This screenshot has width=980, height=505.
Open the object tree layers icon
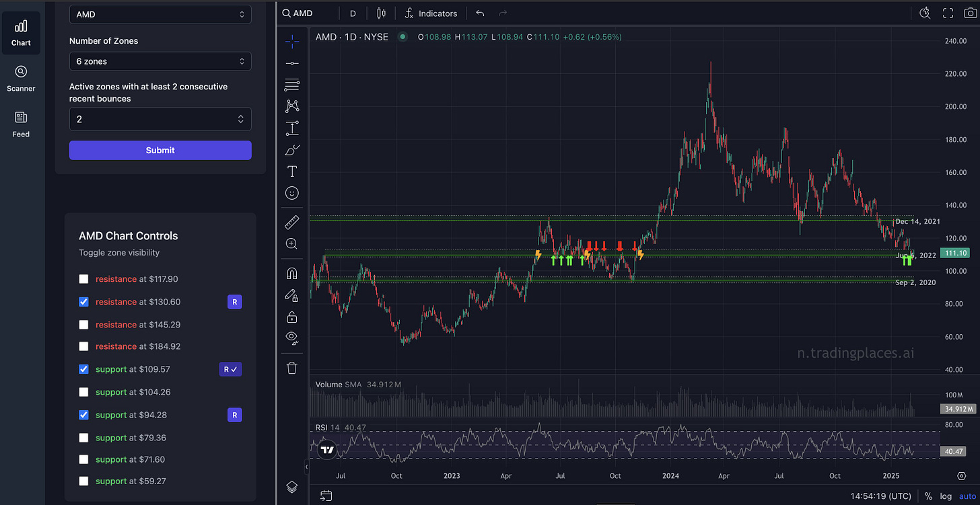click(x=292, y=487)
